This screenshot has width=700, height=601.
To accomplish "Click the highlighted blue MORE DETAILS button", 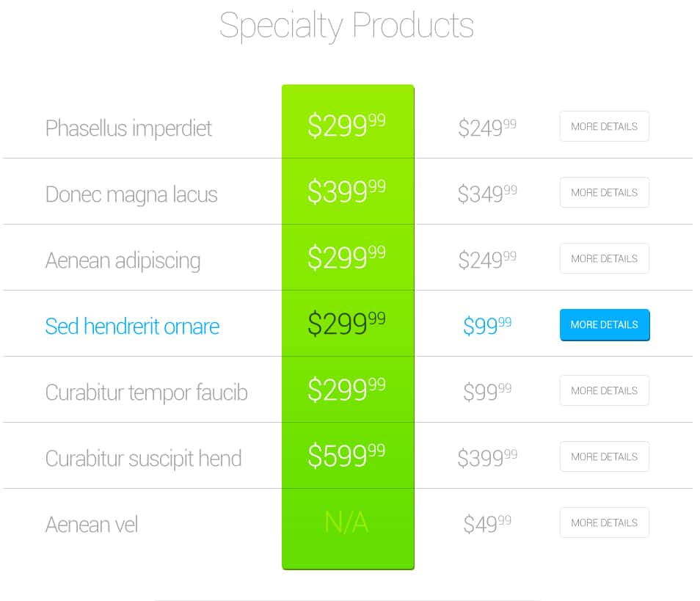I will (604, 324).
